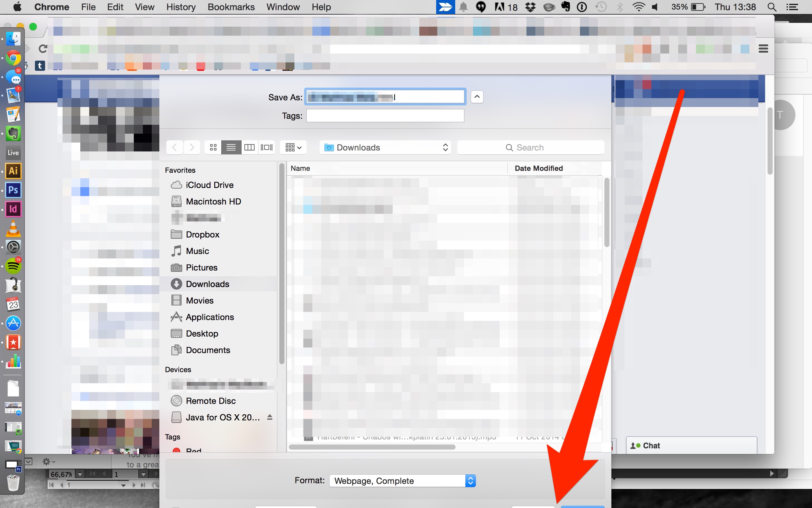Open Photoshop from the Dock
Screen dimensions: 812x508
[x=13, y=190]
